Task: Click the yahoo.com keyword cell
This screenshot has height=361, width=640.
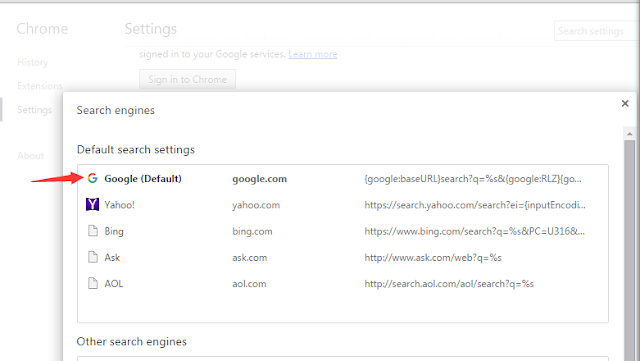Action: click(x=256, y=205)
